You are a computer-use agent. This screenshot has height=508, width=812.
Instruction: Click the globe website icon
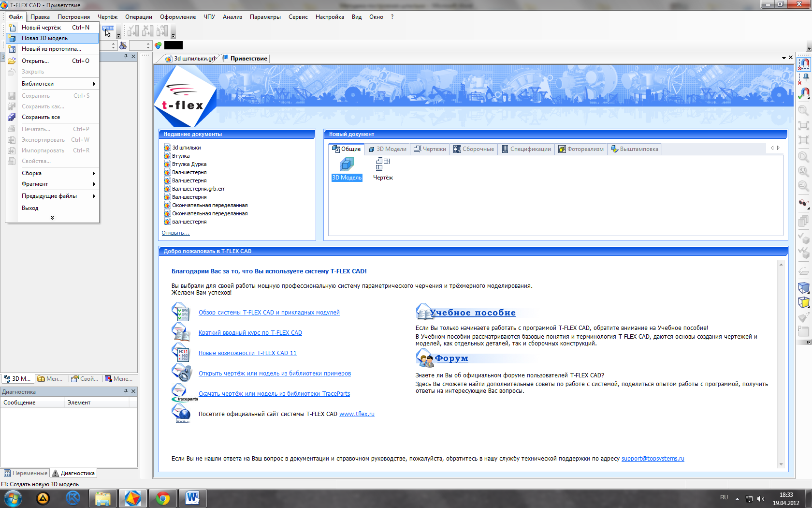181,414
